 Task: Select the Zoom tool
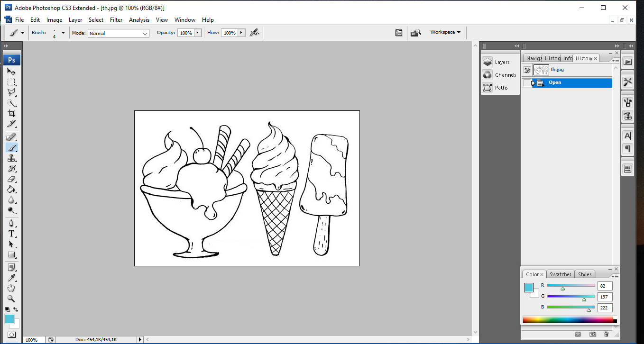[11, 299]
